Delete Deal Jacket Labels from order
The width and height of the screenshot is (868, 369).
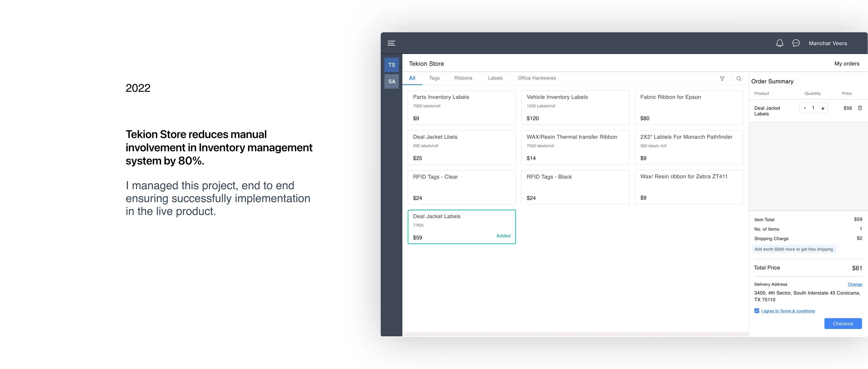pyautogui.click(x=860, y=108)
